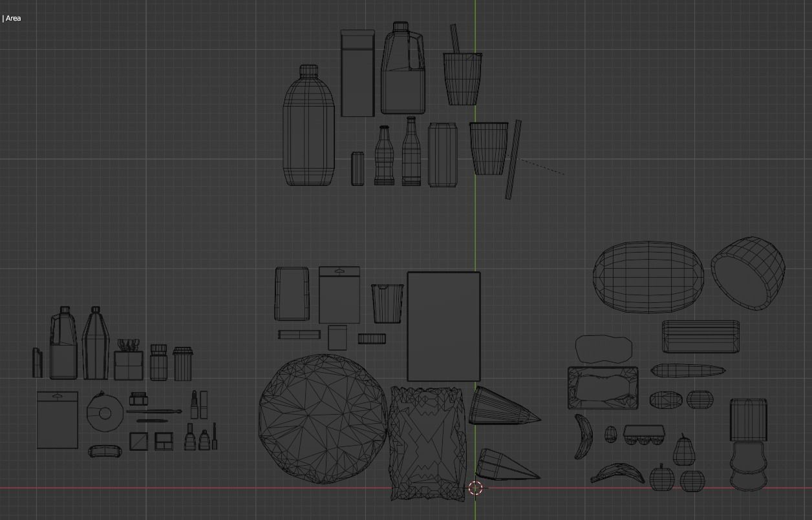Select the rounded pouch beside the hanging package
The image size is (812, 520).
coord(292,294)
